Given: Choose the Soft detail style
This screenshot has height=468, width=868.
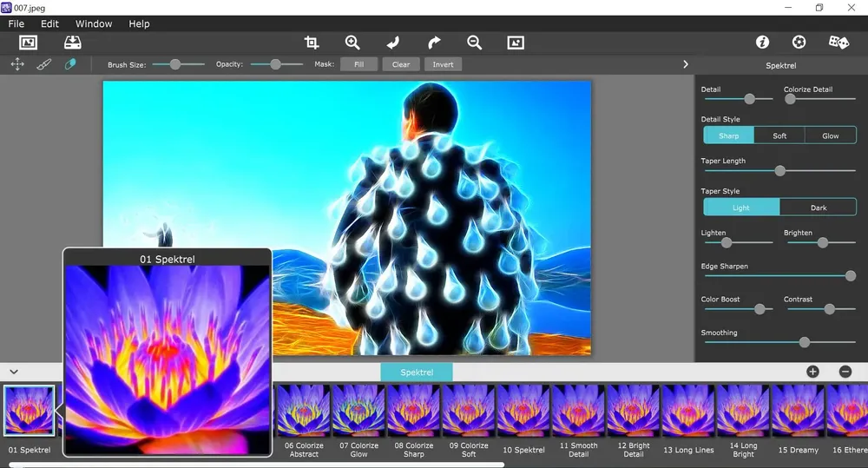Looking at the screenshot, I should point(779,135).
